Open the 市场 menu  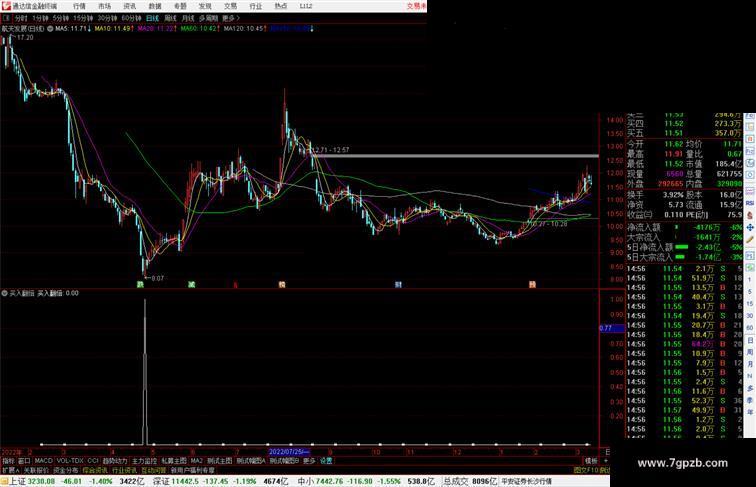pyautogui.click(x=105, y=6)
